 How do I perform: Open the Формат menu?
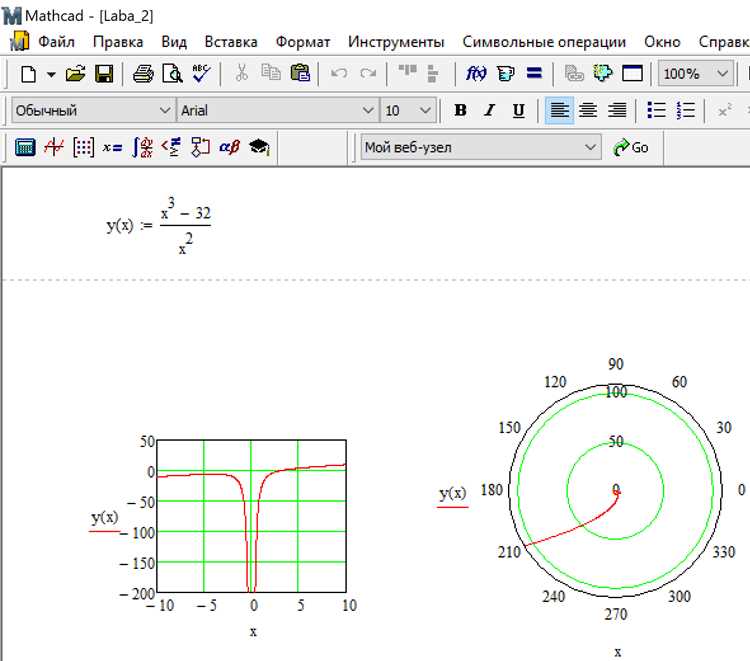(303, 42)
